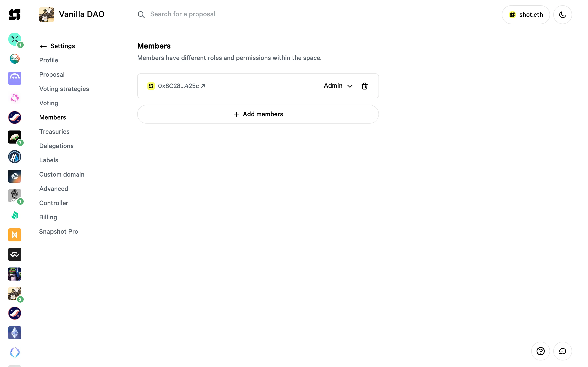Open the Arbitrum space in sidebar
This screenshot has height=367, width=588.
(14, 157)
